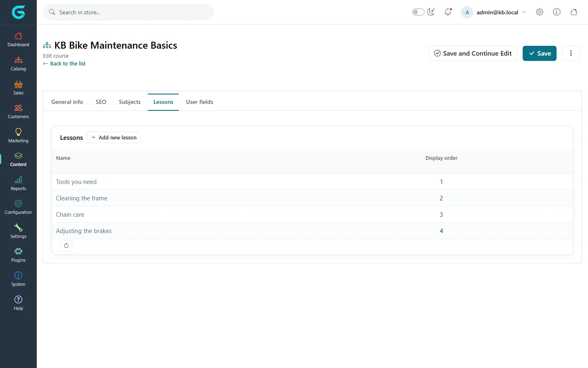Click the Save button
The image size is (588, 368).
pyautogui.click(x=539, y=53)
